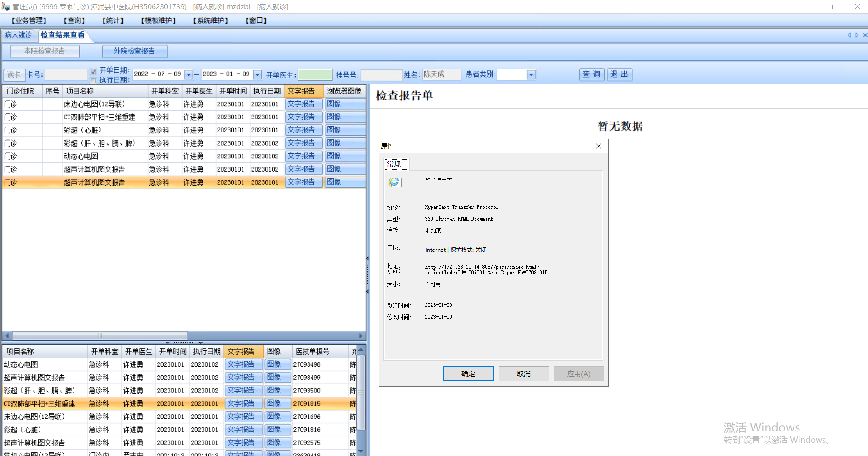Screen dimensions: 868x456
Task: Click the 退 出 button
Action: 620,74
